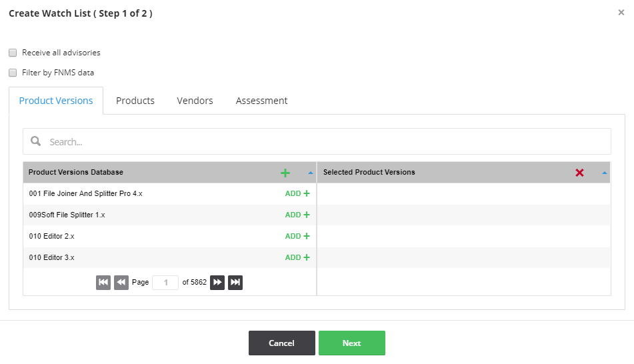Viewport: 634px width, 364px height.
Task: Click the page number input field
Action: [x=165, y=283]
